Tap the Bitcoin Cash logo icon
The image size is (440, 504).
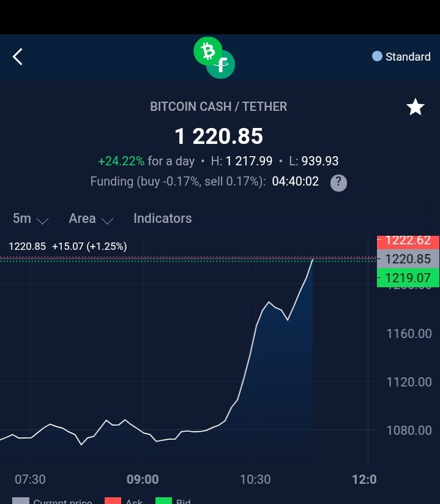(x=208, y=51)
